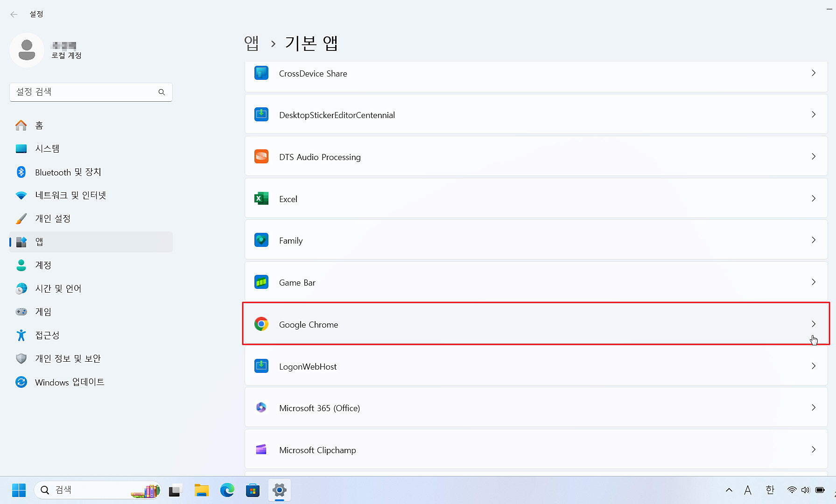
Task: Click the 설정 검색 search field
Action: coord(91,92)
